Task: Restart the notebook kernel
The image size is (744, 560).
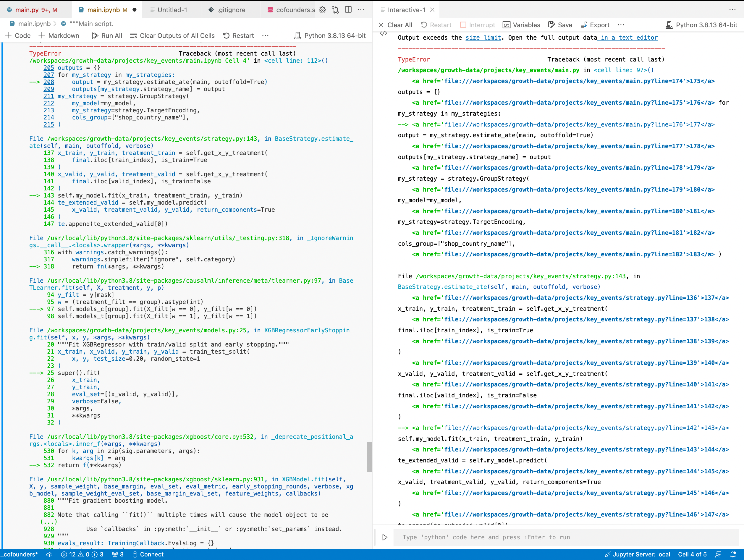Action: (x=238, y=35)
